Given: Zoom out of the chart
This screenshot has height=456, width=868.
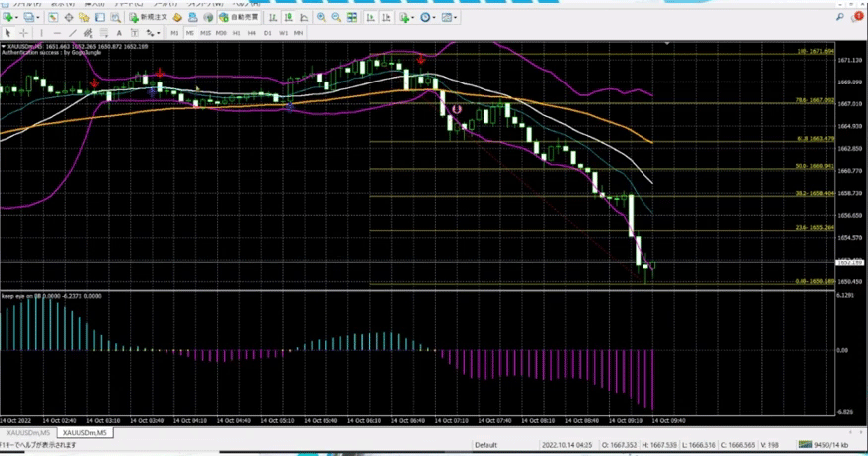Looking at the screenshot, I should pyautogui.click(x=336, y=18).
